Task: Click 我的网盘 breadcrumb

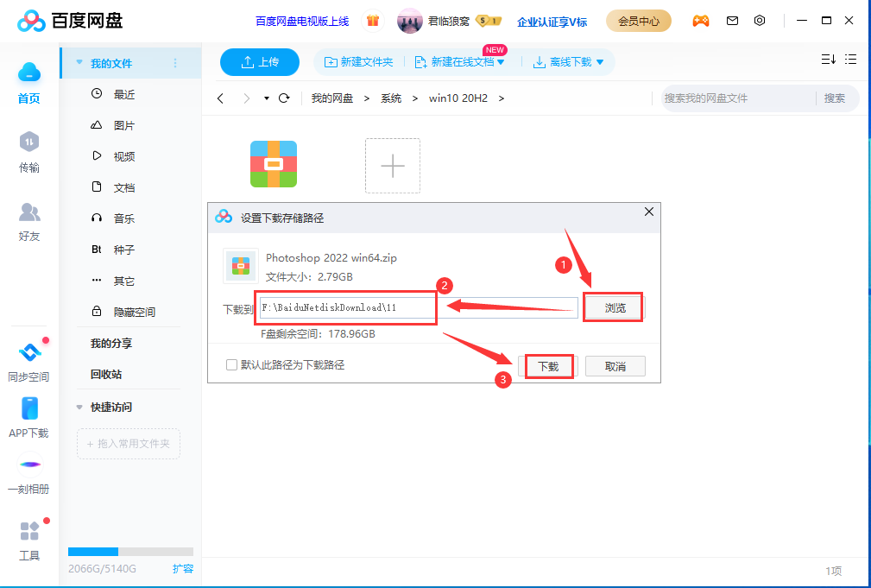Action: click(332, 98)
